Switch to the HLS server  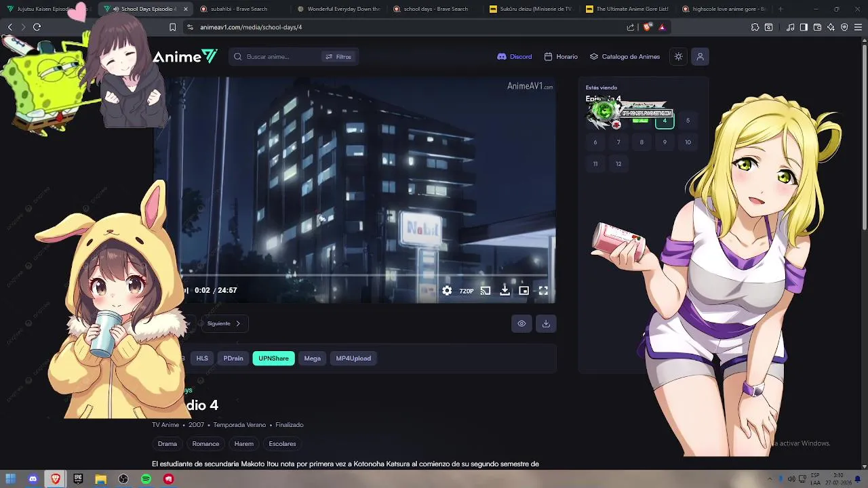point(202,358)
